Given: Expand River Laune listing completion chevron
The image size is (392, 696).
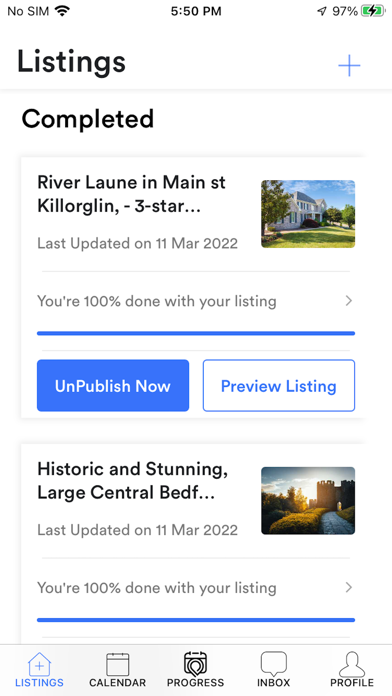Looking at the screenshot, I should click(349, 301).
